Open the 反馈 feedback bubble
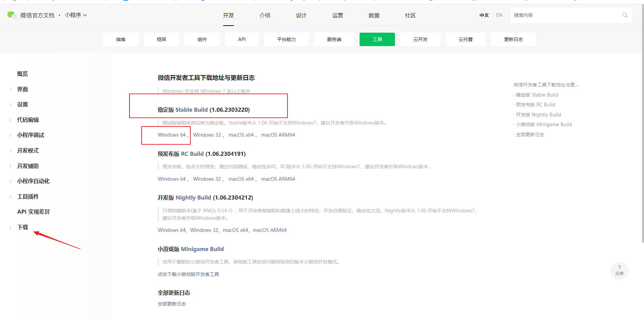This screenshot has width=644, height=319. pos(619,271)
